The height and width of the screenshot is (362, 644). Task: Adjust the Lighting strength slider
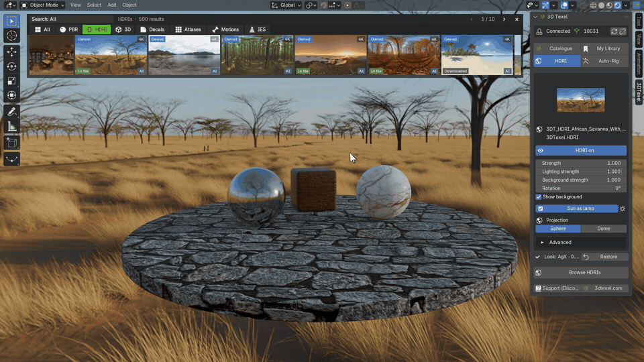(x=581, y=172)
